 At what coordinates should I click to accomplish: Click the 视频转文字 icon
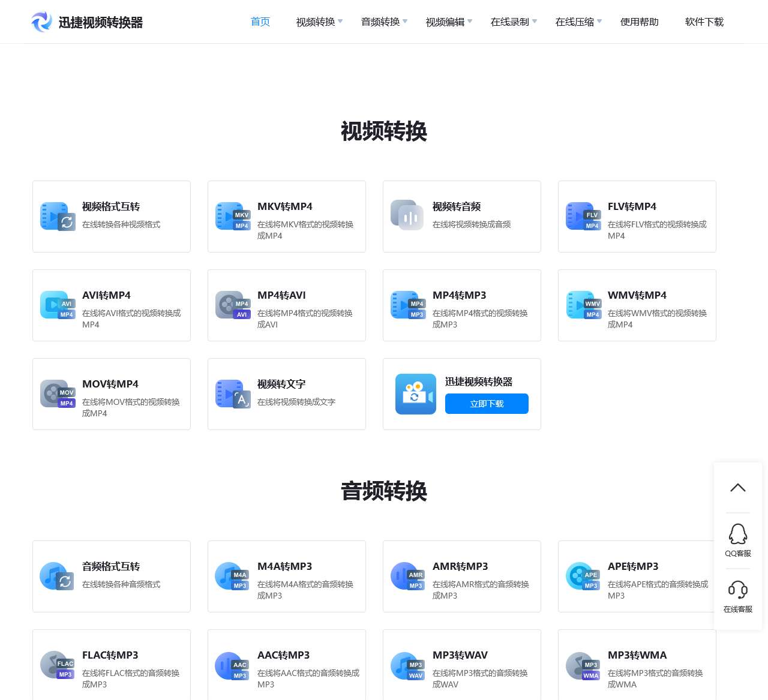233,394
